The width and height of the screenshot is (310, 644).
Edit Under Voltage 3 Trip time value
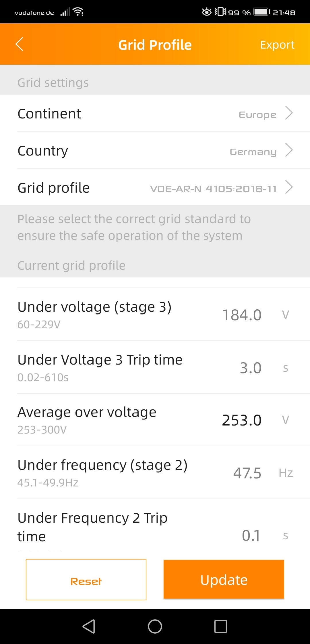pyautogui.click(x=251, y=368)
